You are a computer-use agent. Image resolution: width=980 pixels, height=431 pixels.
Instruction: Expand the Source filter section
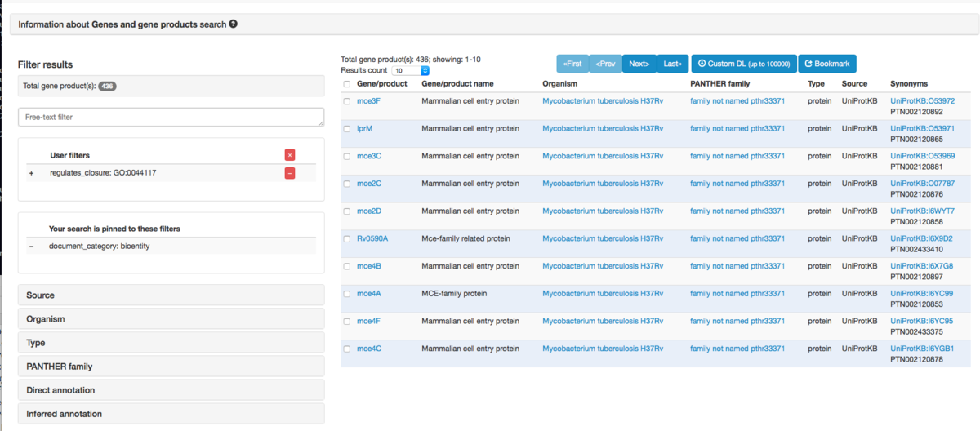pos(171,295)
